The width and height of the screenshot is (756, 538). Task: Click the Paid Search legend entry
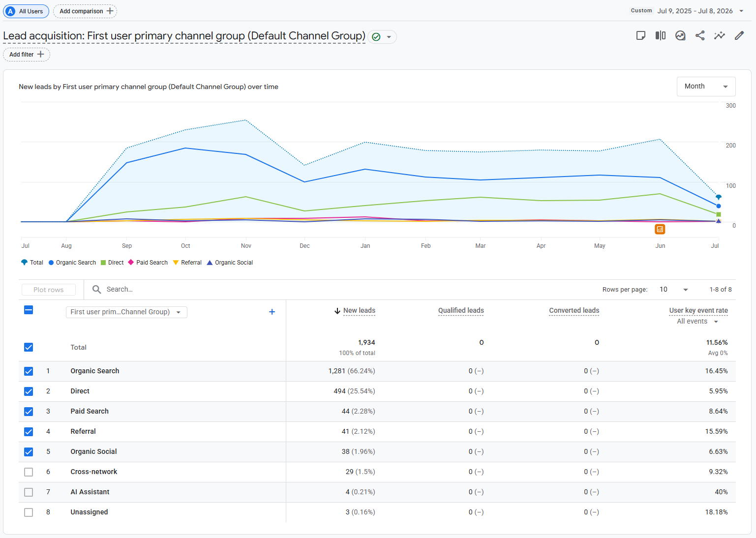(148, 263)
